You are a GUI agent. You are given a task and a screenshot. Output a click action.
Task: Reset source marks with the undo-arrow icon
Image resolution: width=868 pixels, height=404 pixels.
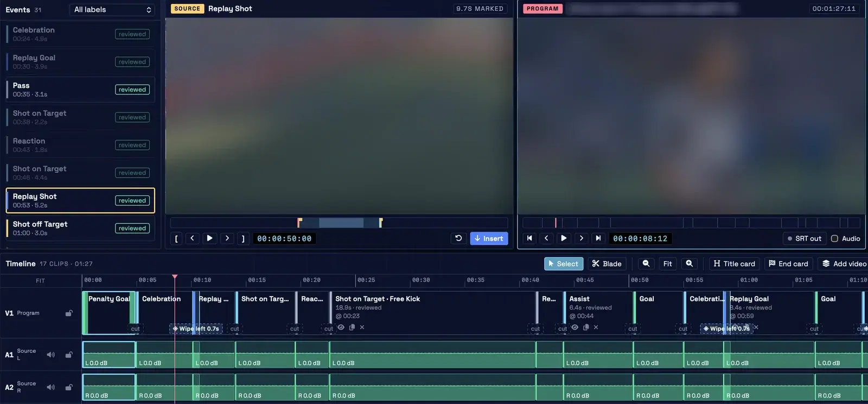(x=458, y=238)
